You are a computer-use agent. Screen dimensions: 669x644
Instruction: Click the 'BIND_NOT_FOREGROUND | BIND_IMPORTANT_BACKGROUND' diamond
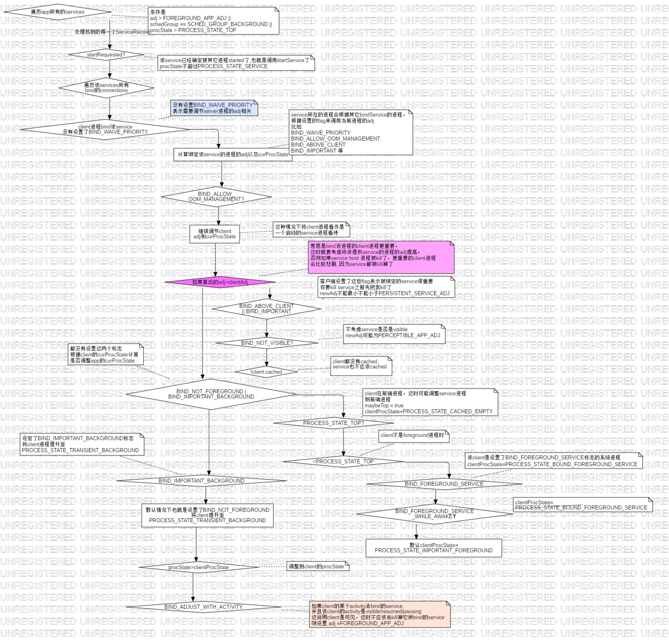[211, 394]
